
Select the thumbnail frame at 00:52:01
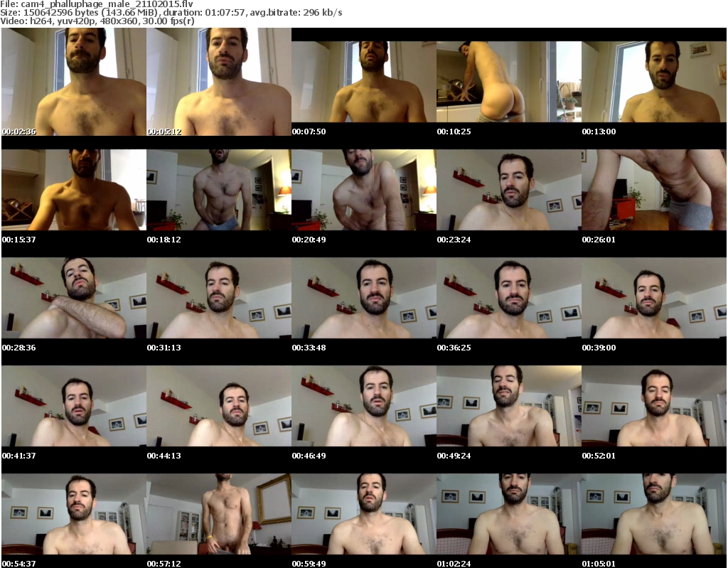(x=654, y=407)
